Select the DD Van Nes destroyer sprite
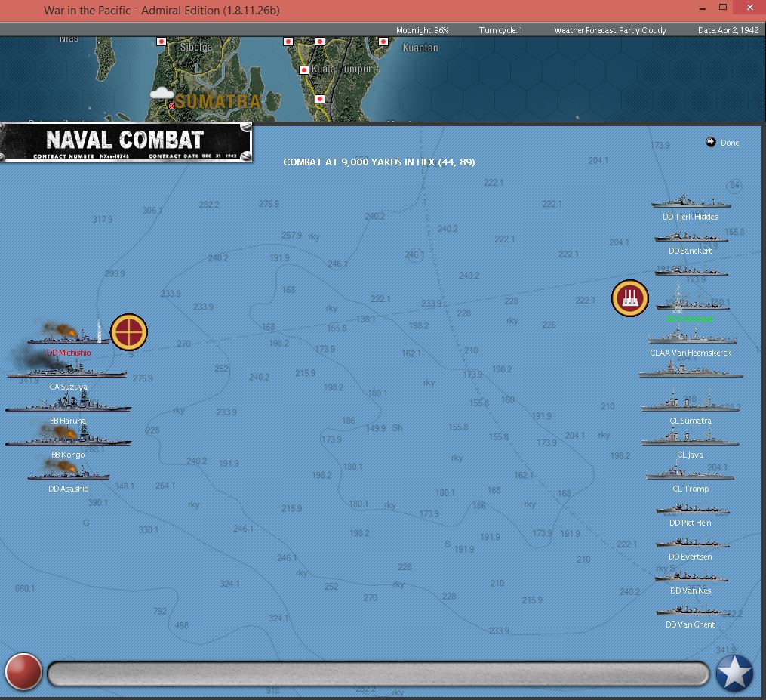Viewport: 766px width, 700px height. (x=692, y=576)
